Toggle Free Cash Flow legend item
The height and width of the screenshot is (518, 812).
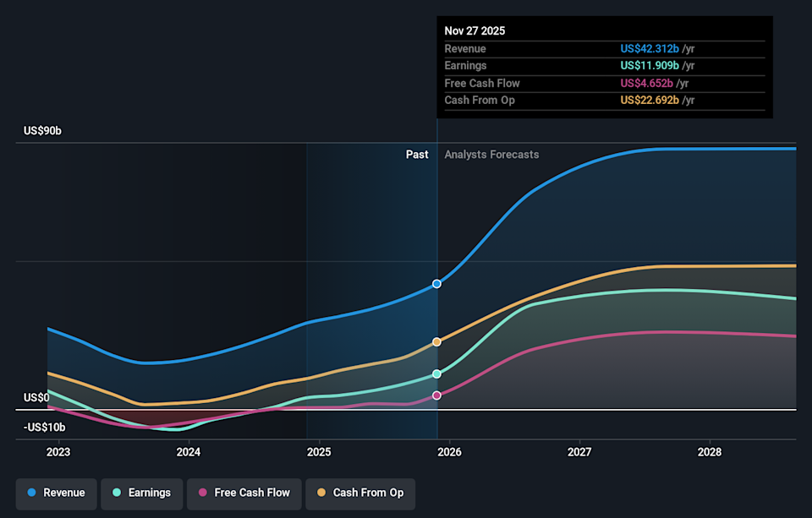point(244,493)
